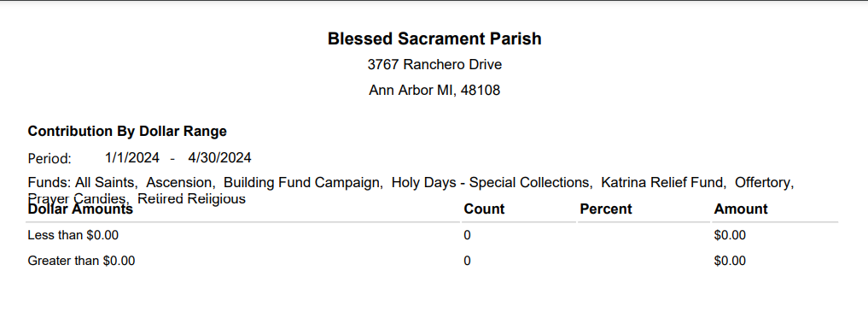868x312 pixels.
Task: Select the Greater than $0.00 row label
Action: coord(81,261)
